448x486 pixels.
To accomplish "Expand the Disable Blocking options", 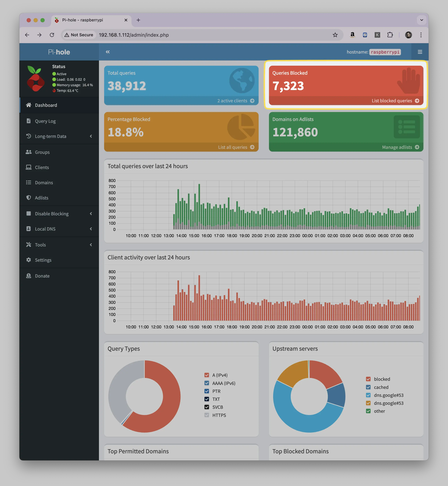I will coord(59,213).
